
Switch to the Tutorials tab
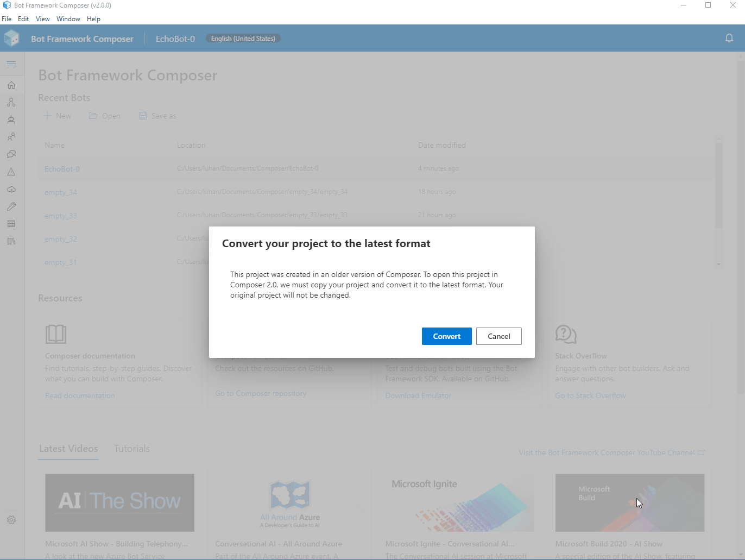[131, 449]
